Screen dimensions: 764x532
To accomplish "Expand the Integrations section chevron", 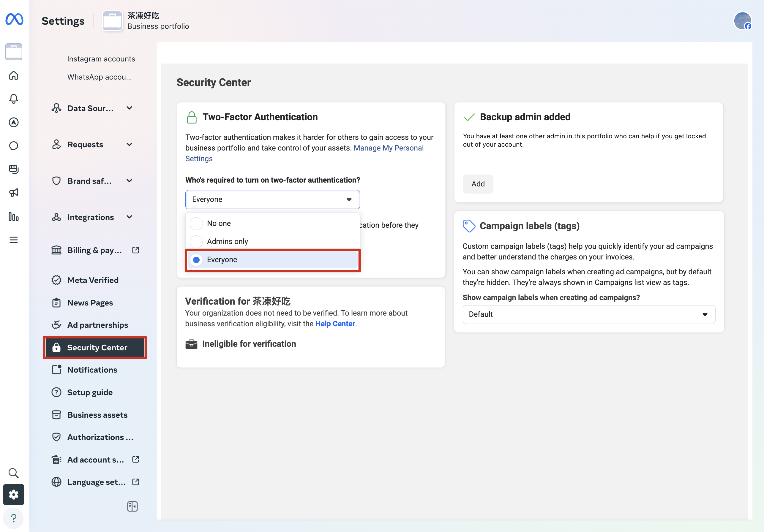I will point(130,217).
